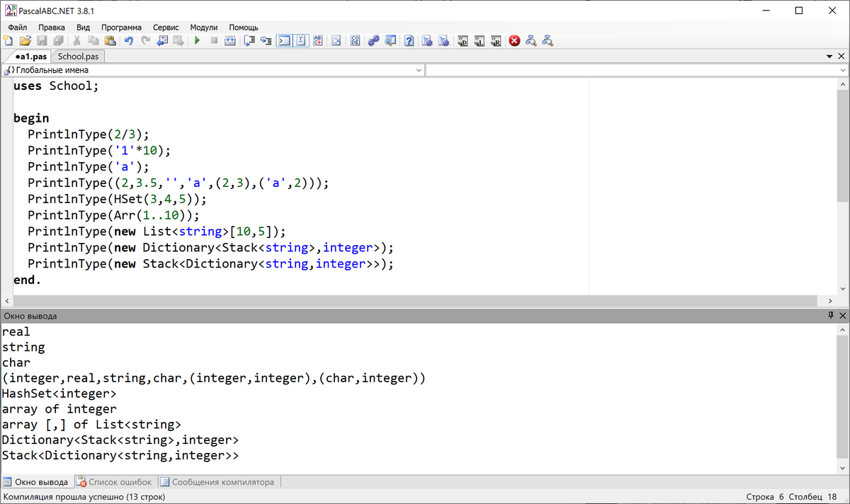Screen dimensions: 850x504
Task: Paste from clipboard toolbar icon
Action: pos(110,41)
